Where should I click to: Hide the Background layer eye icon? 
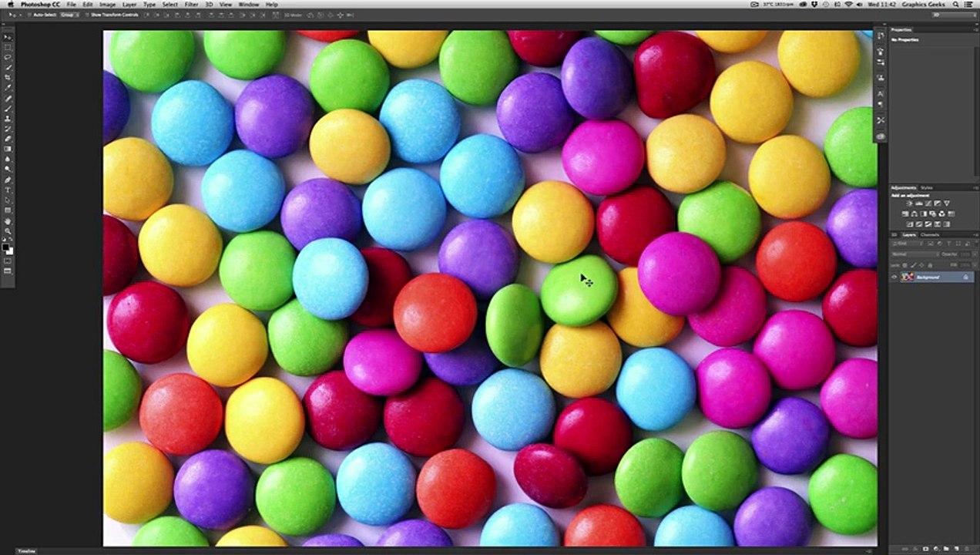pos(894,277)
